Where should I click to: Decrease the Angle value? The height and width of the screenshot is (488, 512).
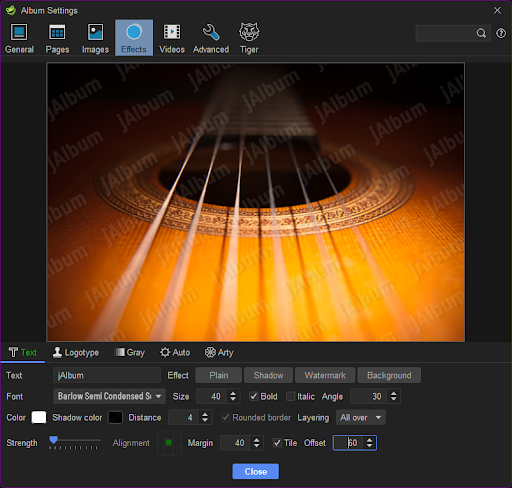394,400
